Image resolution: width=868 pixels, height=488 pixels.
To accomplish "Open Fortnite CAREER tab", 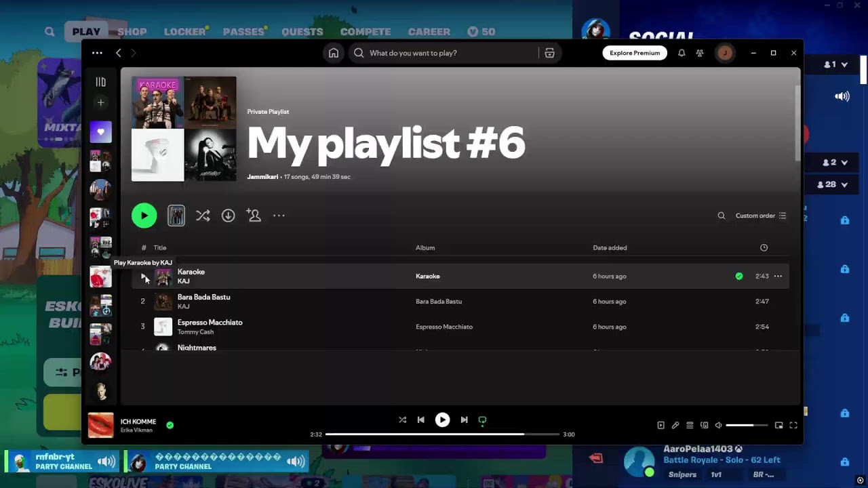I will [429, 31].
